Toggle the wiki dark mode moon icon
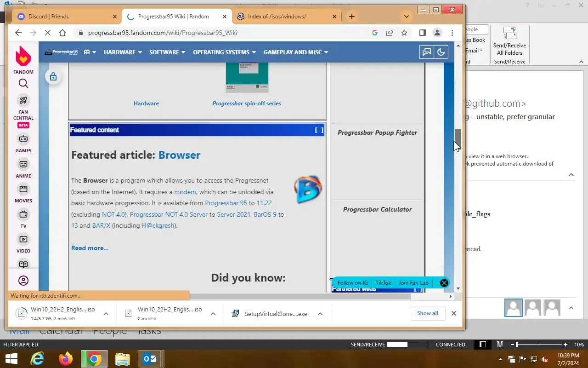The width and height of the screenshot is (588, 368). (441, 52)
